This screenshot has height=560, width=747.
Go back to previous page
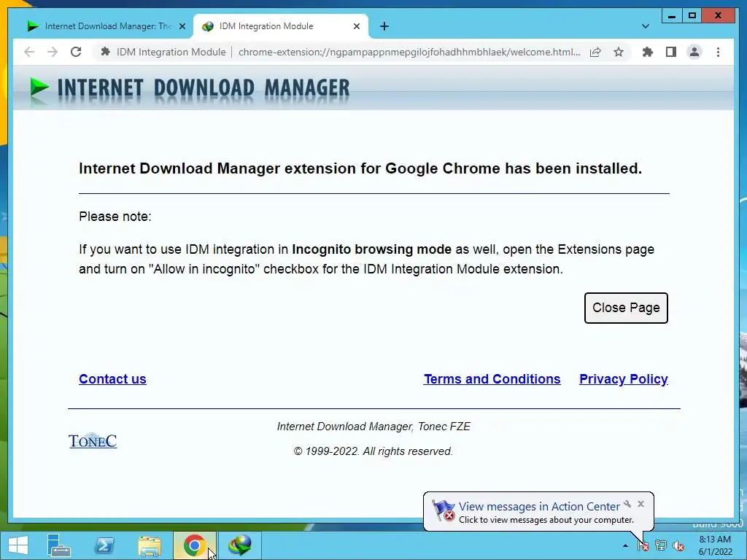29,52
